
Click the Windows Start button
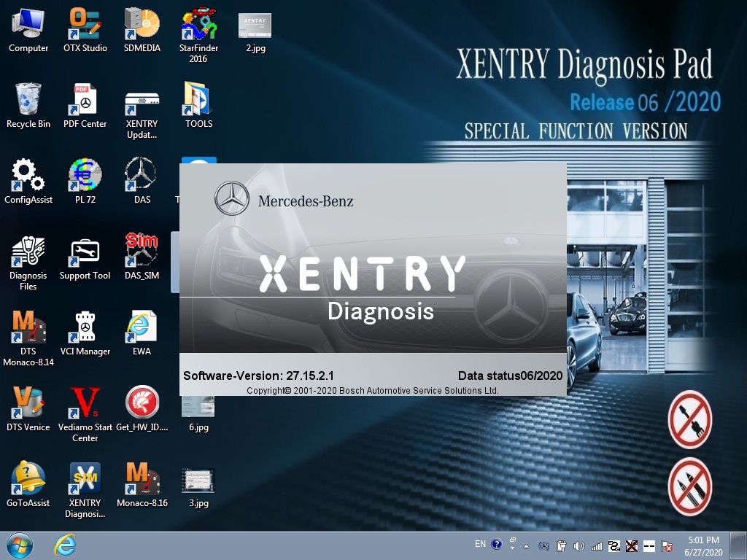pyautogui.click(x=19, y=545)
